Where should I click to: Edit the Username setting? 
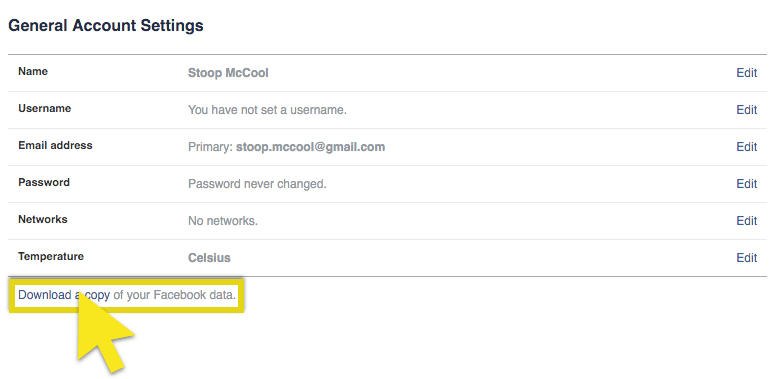(747, 110)
